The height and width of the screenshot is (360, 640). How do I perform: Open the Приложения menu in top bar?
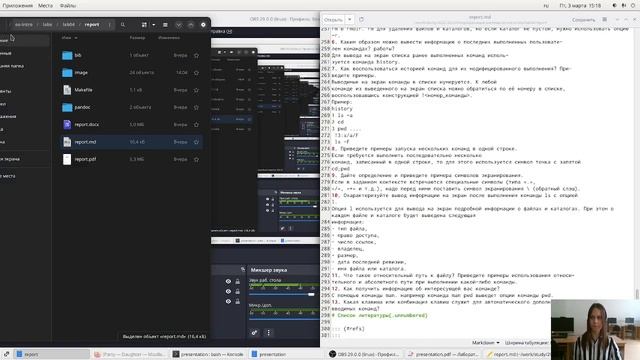18,6
